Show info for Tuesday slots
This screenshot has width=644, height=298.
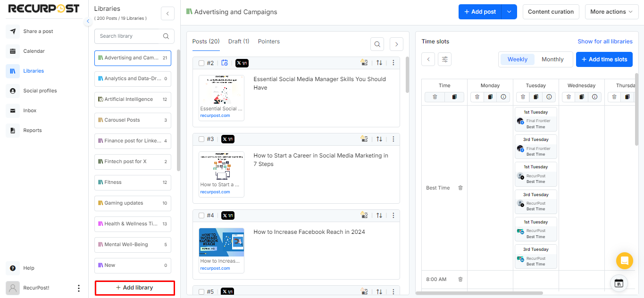[x=549, y=97]
